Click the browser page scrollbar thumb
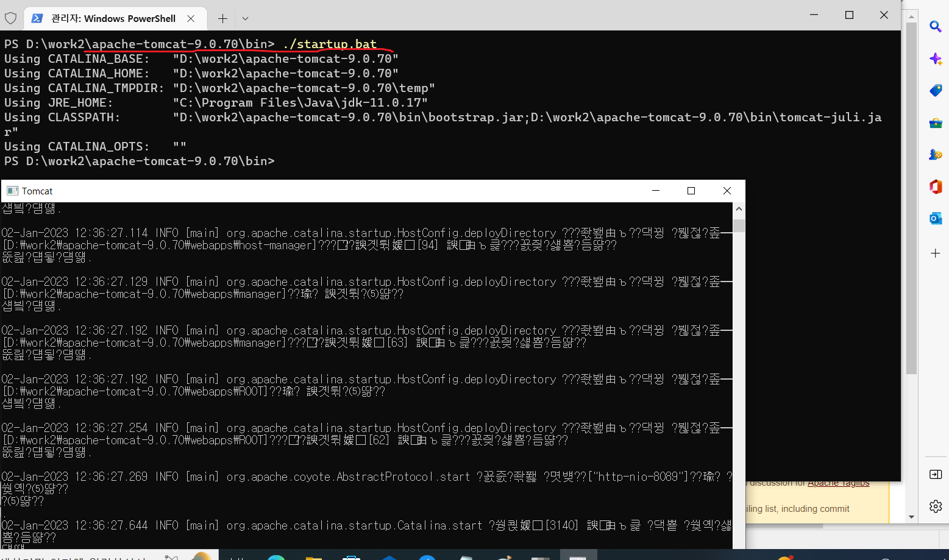This screenshot has height=560, width=949. click(x=911, y=198)
